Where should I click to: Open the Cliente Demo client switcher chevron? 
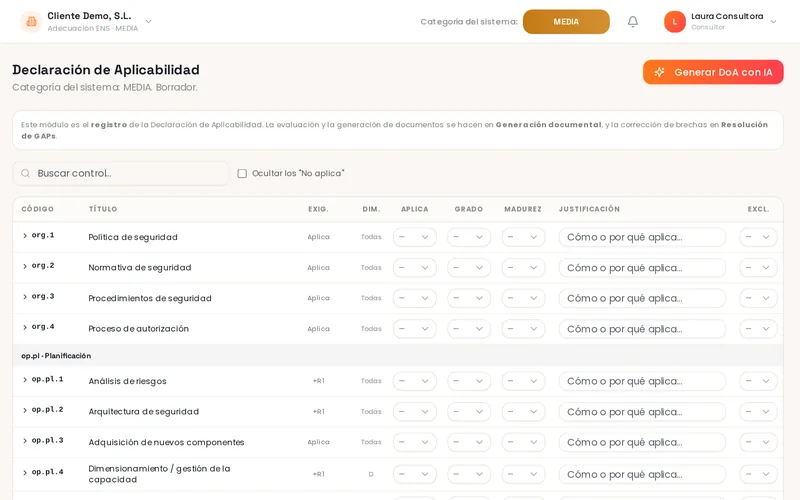coord(148,21)
